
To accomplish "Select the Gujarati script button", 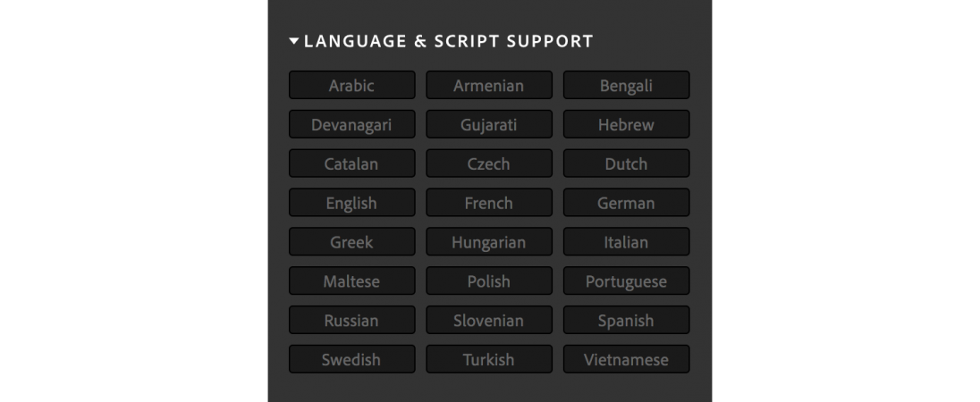I will click(x=488, y=125).
